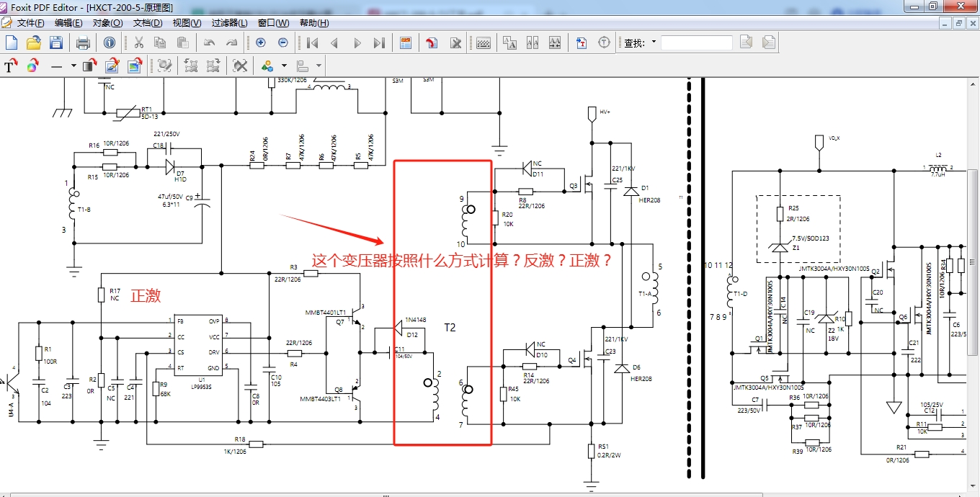Viewport: 980px width, 497px height.
Task: Click the T2 transformer label
Action: pos(450,327)
